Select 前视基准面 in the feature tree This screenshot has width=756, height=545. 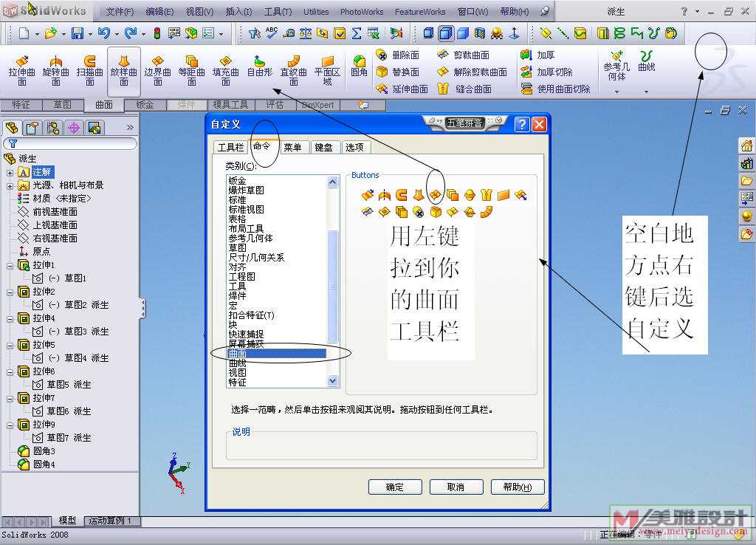(55, 212)
